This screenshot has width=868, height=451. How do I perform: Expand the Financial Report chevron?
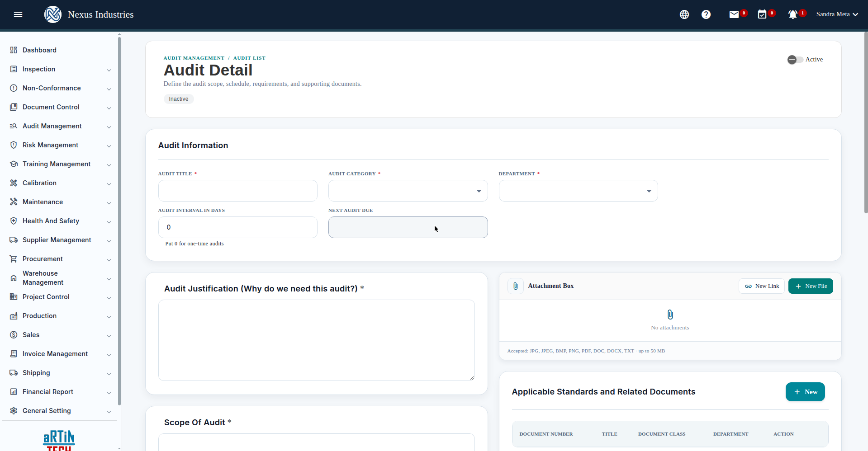109,393
